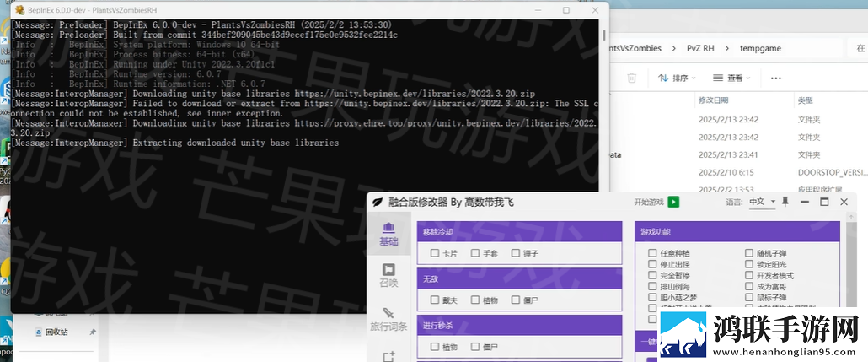Viewport: 868px width, 362px height.
Task: Open Explorer's more options ellipsis
Action: point(775,78)
